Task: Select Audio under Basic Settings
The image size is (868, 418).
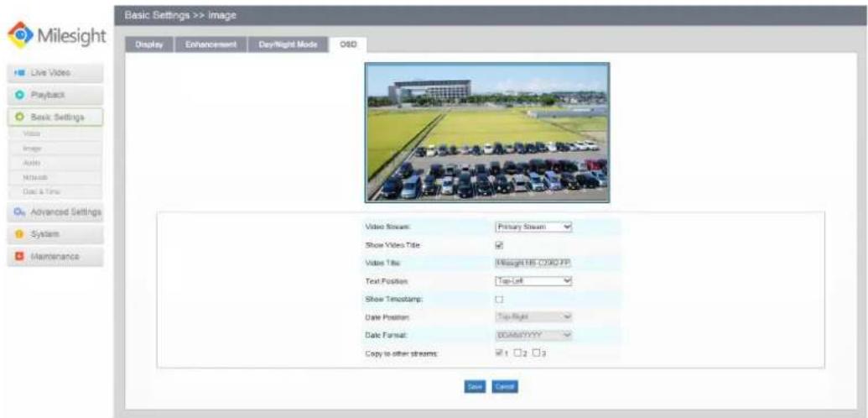Action: pyautogui.click(x=55, y=163)
